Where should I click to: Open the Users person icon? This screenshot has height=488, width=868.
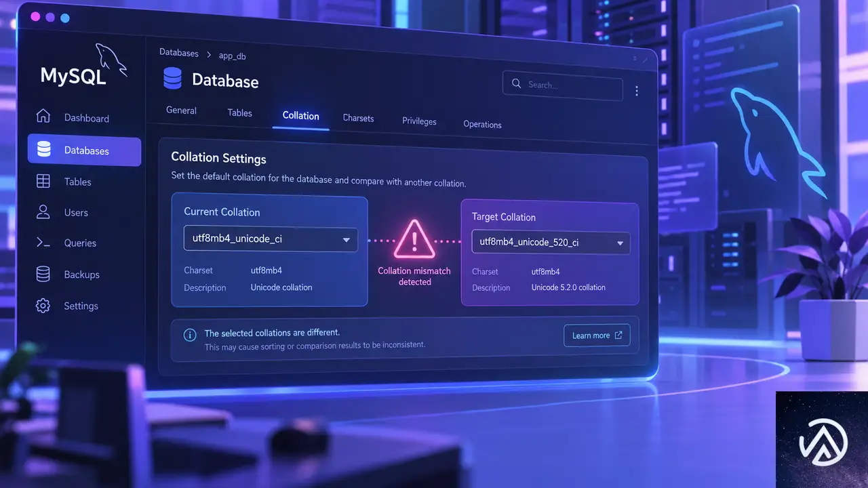(x=43, y=211)
